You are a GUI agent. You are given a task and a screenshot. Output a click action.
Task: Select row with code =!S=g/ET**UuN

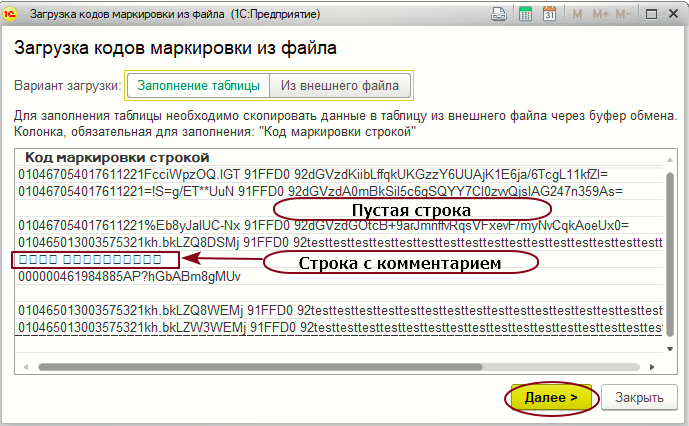[339, 192]
